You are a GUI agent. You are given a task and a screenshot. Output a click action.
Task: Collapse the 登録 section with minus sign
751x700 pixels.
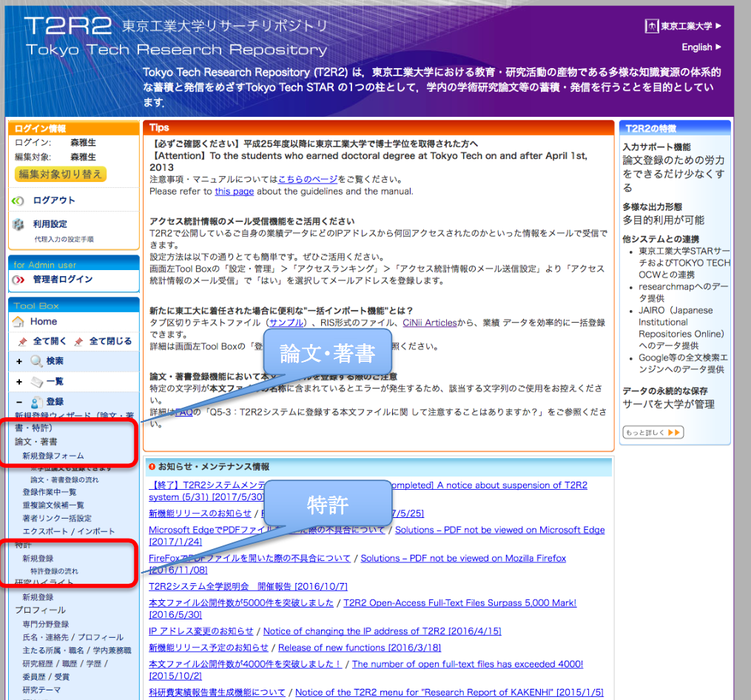[x=19, y=403]
